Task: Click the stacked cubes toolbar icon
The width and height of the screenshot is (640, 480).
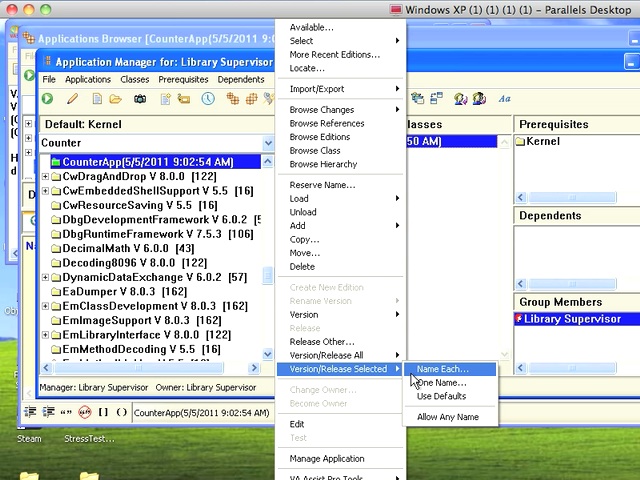Action: (233, 98)
